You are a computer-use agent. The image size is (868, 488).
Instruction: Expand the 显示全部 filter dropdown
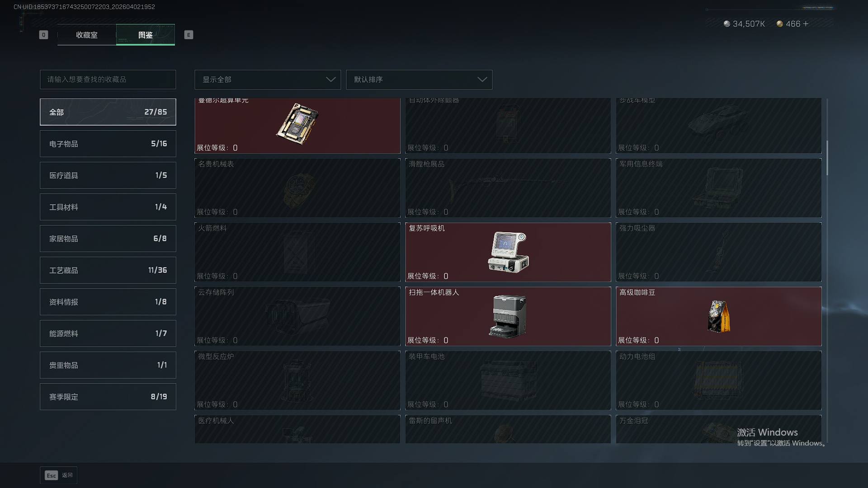pos(268,80)
